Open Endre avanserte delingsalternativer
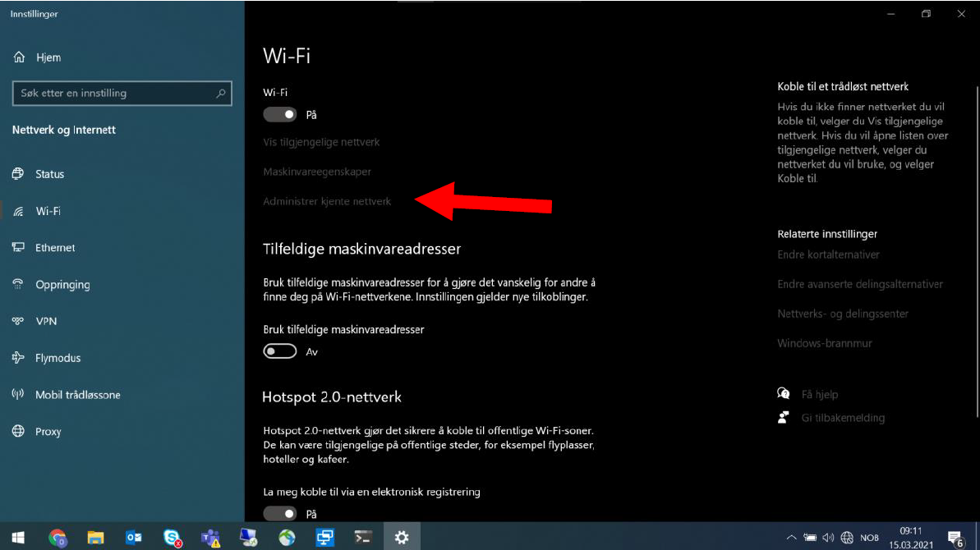Image resolution: width=980 pixels, height=550 pixels. 860,284
